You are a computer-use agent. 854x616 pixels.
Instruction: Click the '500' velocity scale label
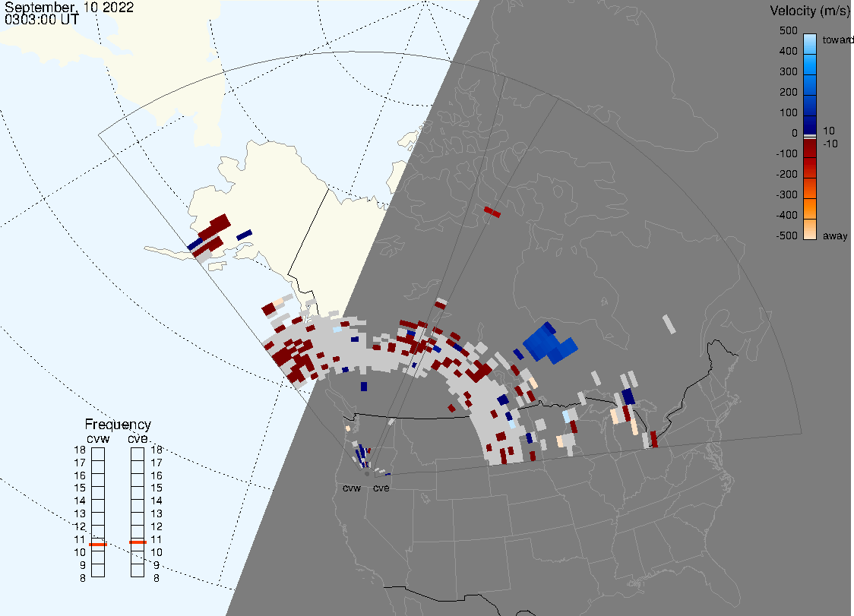click(788, 30)
